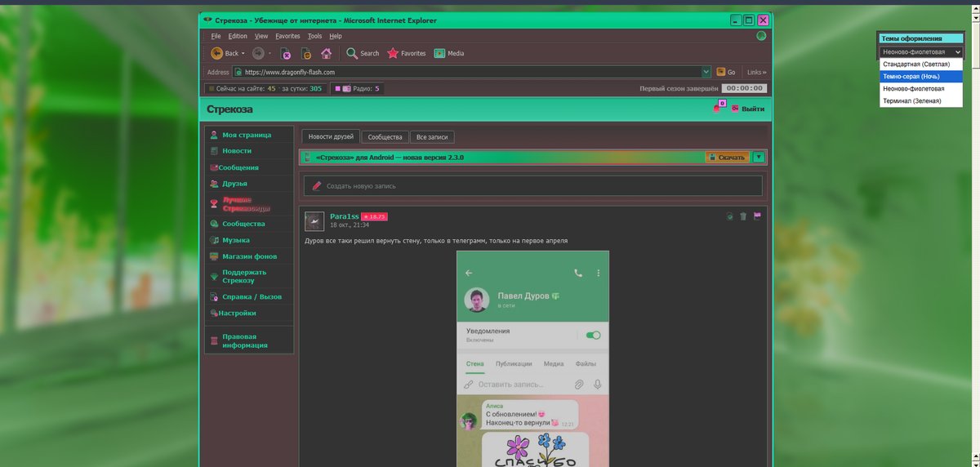The height and width of the screenshot is (467, 980).
Task: Collapse the Android version banner with the arrow
Action: click(759, 157)
